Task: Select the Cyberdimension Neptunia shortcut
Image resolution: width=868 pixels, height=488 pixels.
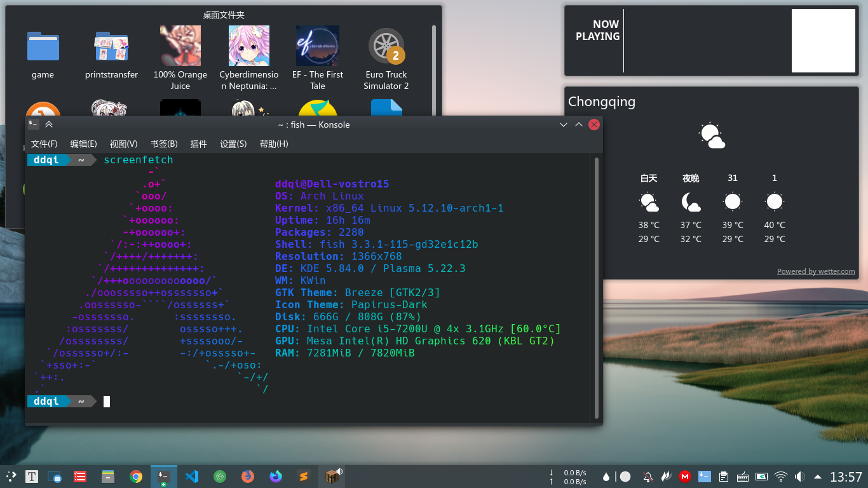Action: [248, 58]
